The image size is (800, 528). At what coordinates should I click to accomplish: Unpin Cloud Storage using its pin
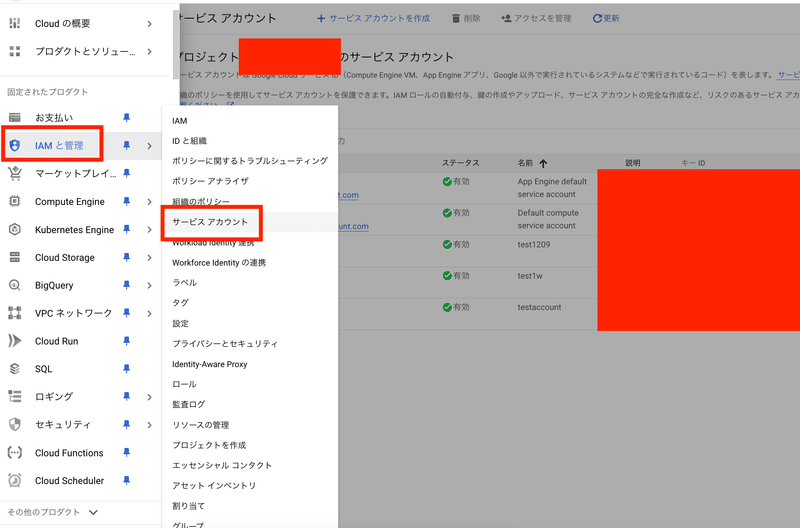pos(127,257)
